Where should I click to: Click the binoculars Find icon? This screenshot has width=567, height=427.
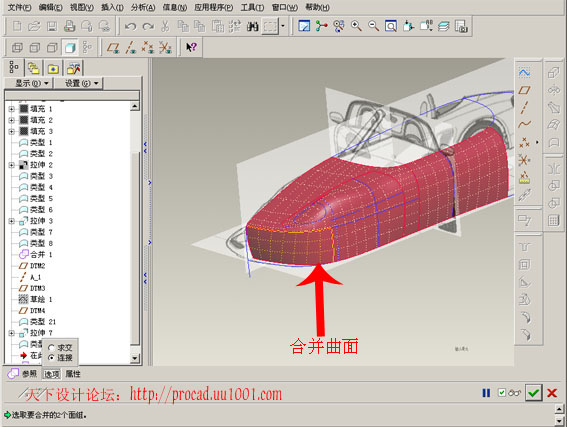252,26
